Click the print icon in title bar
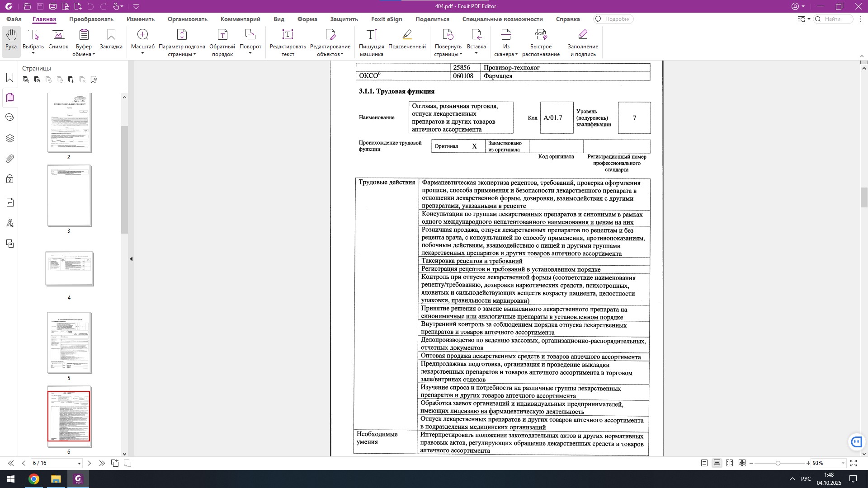This screenshot has width=868, height=488. point(53,6)
